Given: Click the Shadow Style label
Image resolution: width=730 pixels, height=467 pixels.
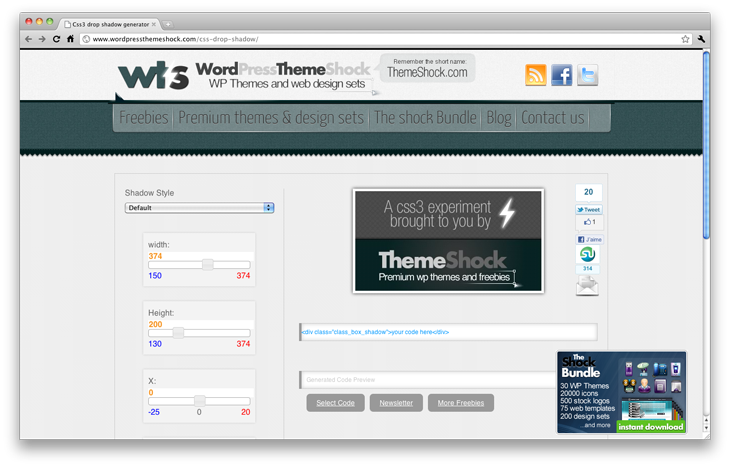Looking at the screenshot, I should point(149,193).
